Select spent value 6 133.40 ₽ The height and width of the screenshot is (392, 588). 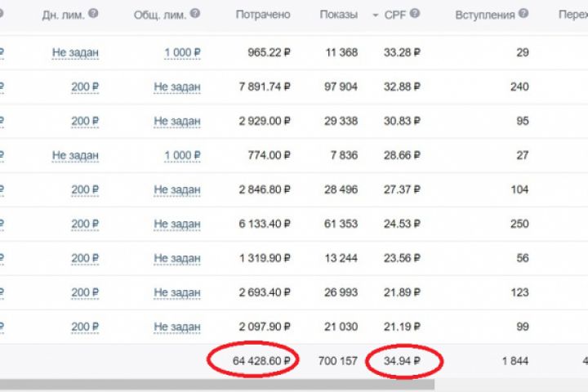coord(265,224)
